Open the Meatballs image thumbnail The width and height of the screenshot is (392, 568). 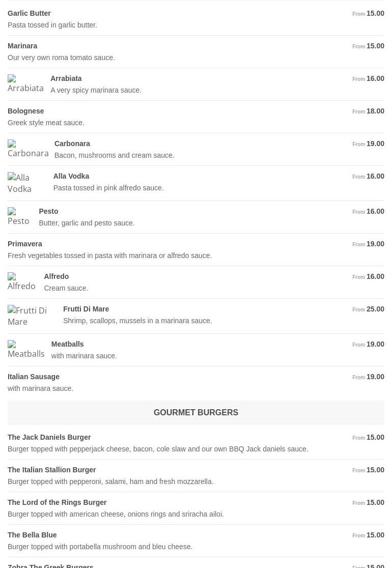tap(26, 350)
